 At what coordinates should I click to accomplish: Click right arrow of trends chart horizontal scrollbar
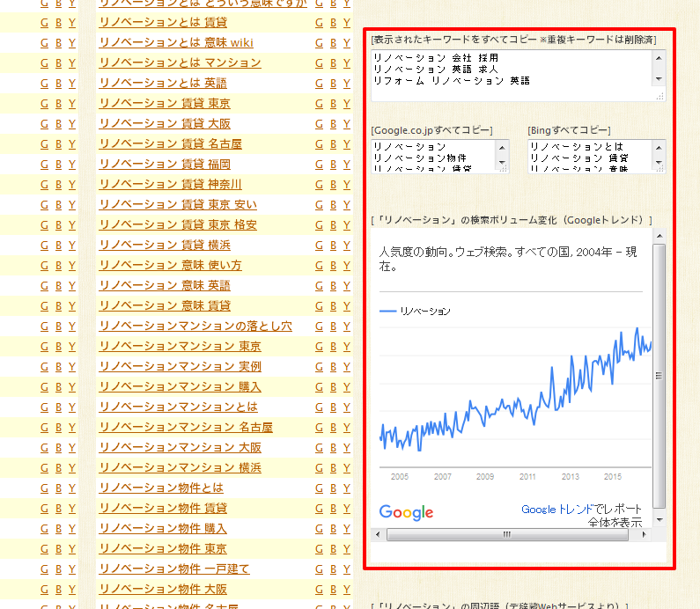(x=644, y=534)
